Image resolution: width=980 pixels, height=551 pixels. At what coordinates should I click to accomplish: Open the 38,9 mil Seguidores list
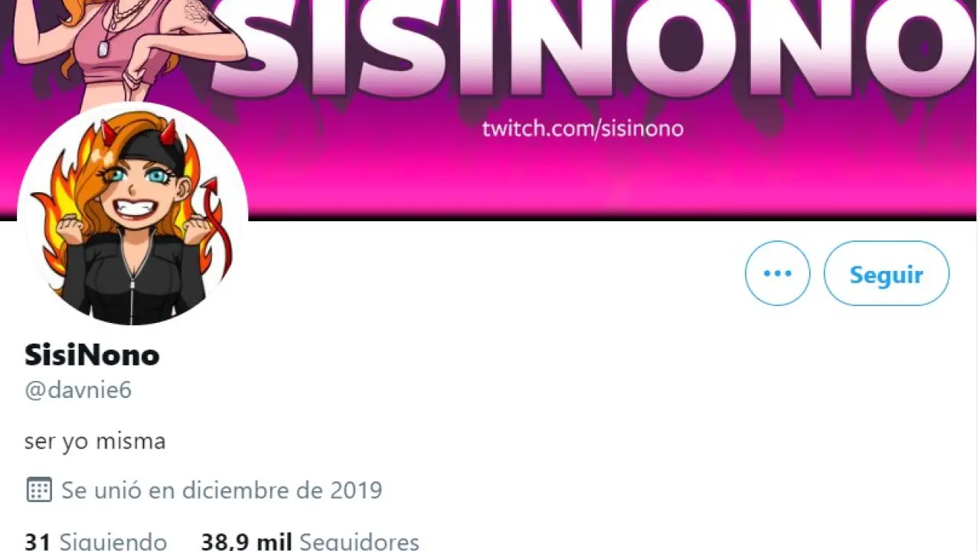(310, 542)
